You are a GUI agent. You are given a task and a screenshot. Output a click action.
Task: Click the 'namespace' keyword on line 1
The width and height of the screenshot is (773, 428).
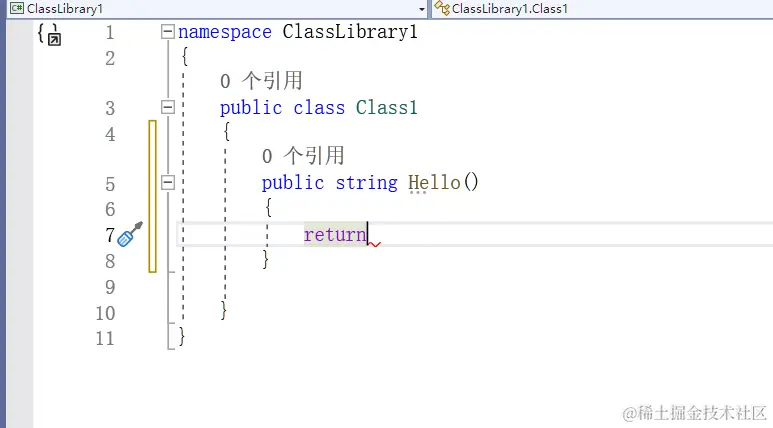coord(225,33)
